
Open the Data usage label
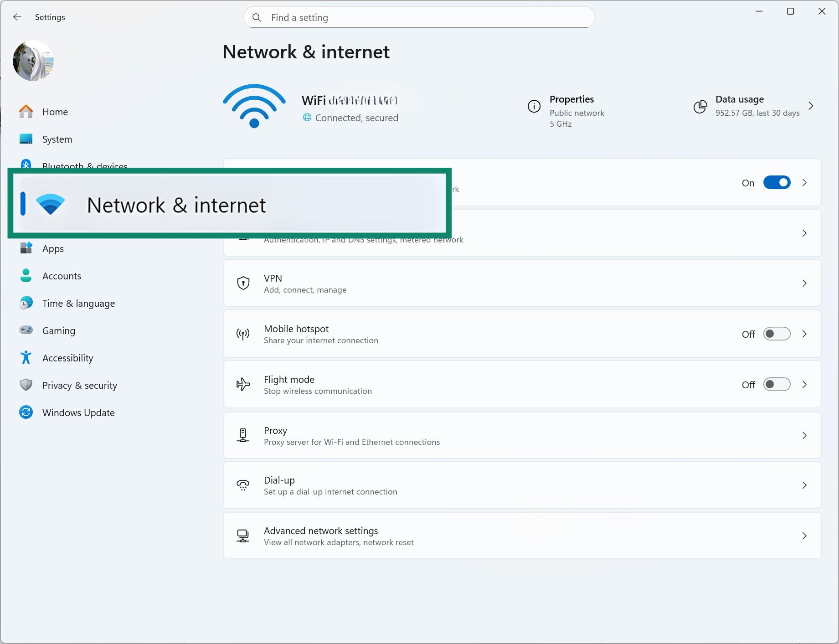point(740,99)
